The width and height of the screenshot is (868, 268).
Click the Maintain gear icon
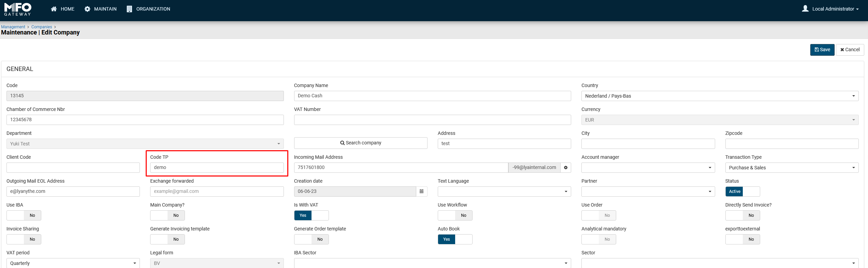87,9
